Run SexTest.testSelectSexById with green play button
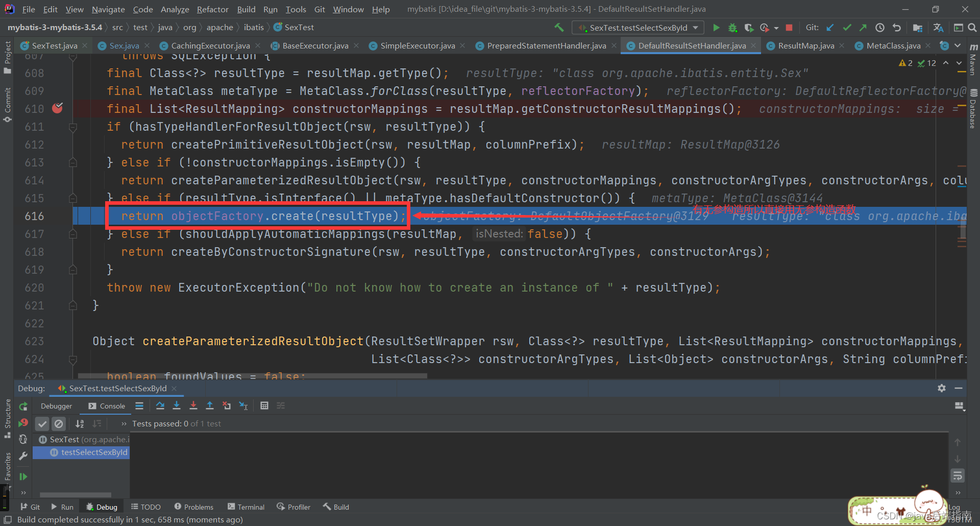The image size is (980, 526). tap(716, 28)
